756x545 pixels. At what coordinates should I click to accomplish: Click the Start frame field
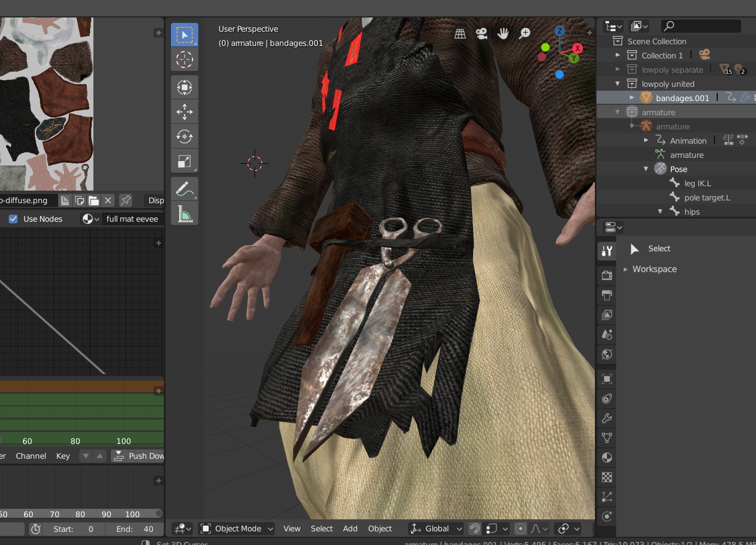(x=73, y=529)
